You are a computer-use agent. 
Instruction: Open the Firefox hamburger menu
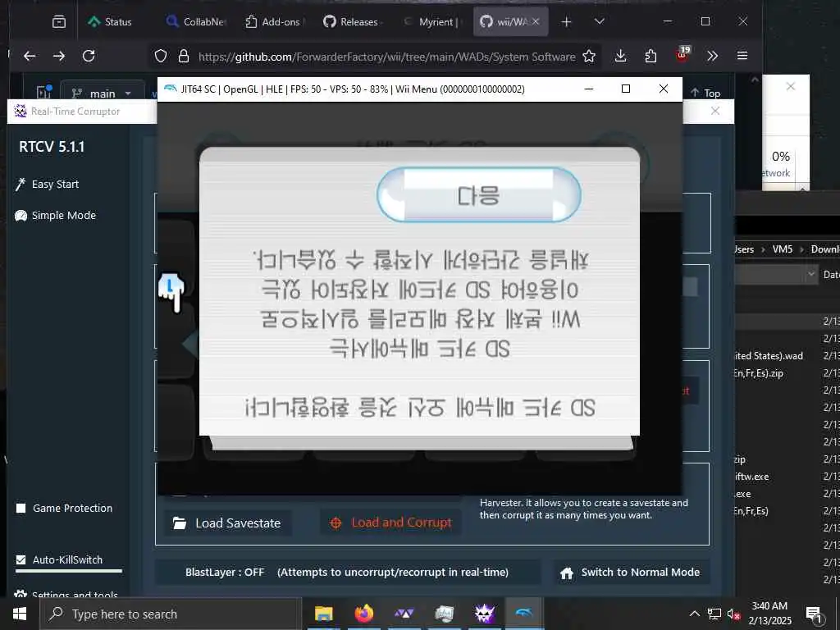(x=742, y=56)
